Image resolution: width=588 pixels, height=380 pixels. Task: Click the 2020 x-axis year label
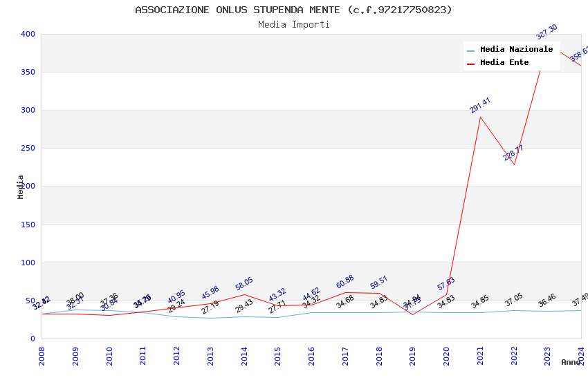(x=446, y=356)
